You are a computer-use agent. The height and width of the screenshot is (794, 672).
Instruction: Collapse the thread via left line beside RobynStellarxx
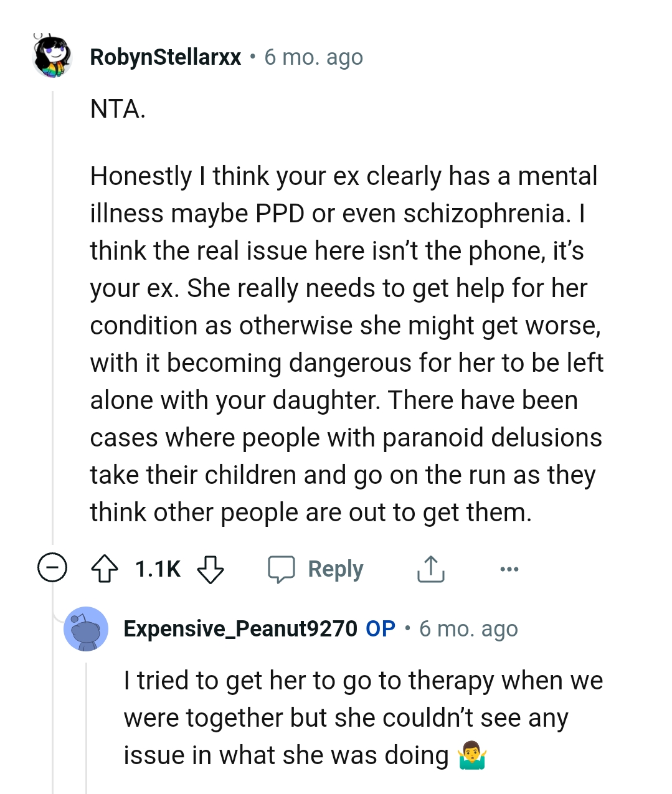pyautogui.click(x=52, y=311)
